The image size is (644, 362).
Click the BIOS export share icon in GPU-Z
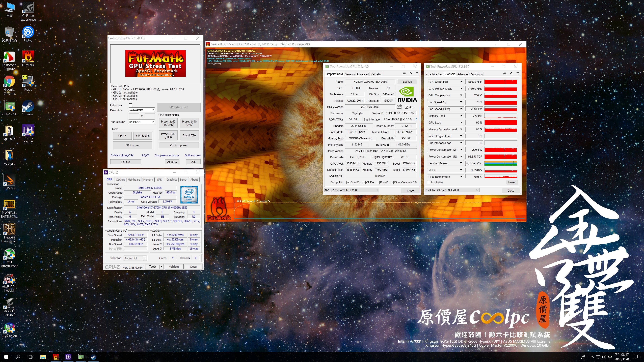[399, 107]
